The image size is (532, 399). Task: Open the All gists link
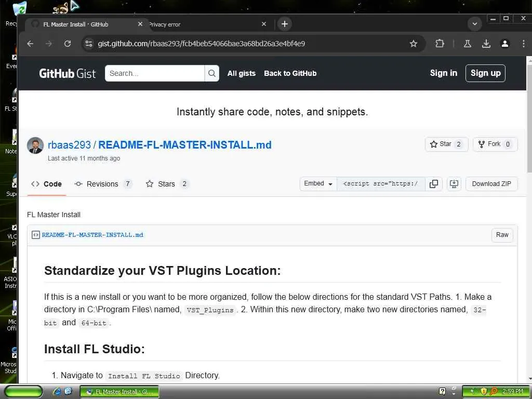(x=241, y=73)
